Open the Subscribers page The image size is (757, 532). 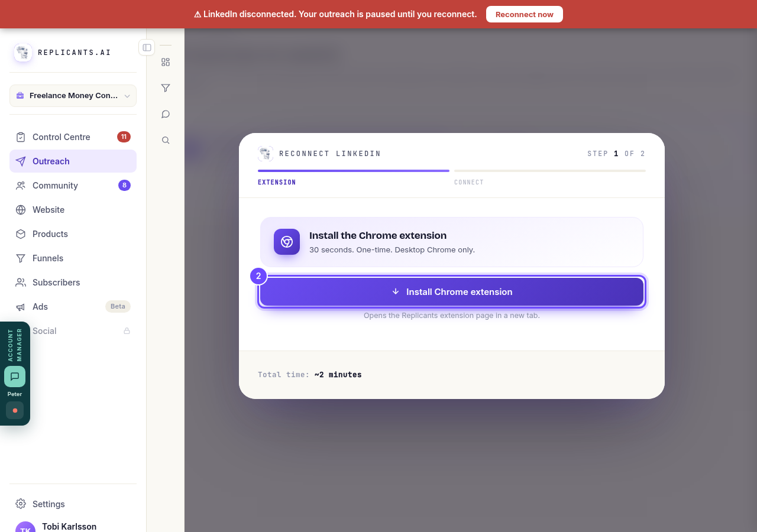73,283
